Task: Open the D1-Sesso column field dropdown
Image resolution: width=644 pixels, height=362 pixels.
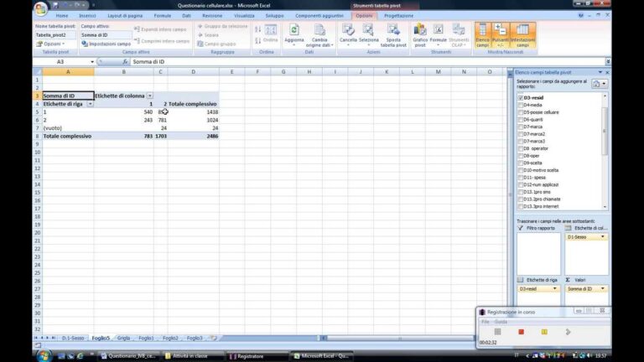Action: [603, 237]
